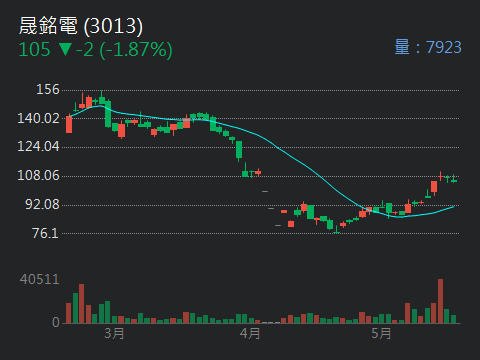
Task: Click the first red candlestick at chart start
Action: click(69, 124)
